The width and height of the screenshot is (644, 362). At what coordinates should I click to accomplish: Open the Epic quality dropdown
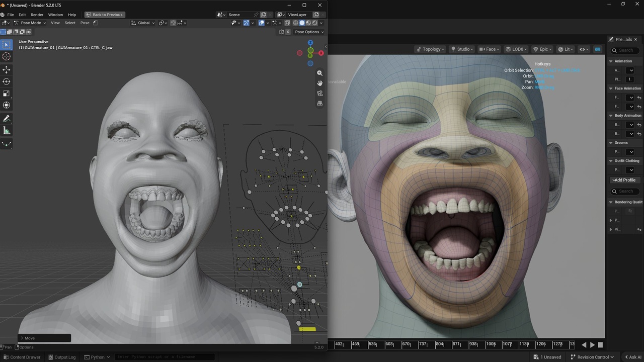(x=543, y=49)
